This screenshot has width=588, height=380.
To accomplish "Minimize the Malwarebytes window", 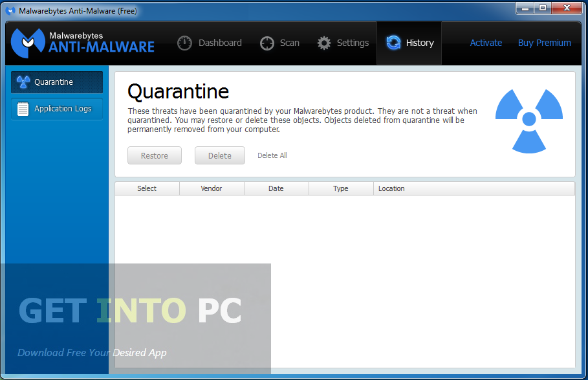I will coord(525,8).
